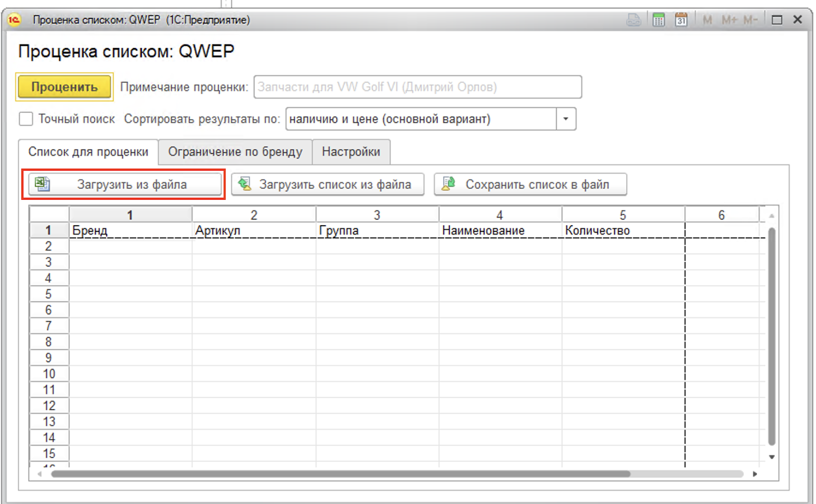The height and width of the screenshot is (504, 816).
Task: Click the scroll up arrow of the table
Action: [x=772, y=216]
